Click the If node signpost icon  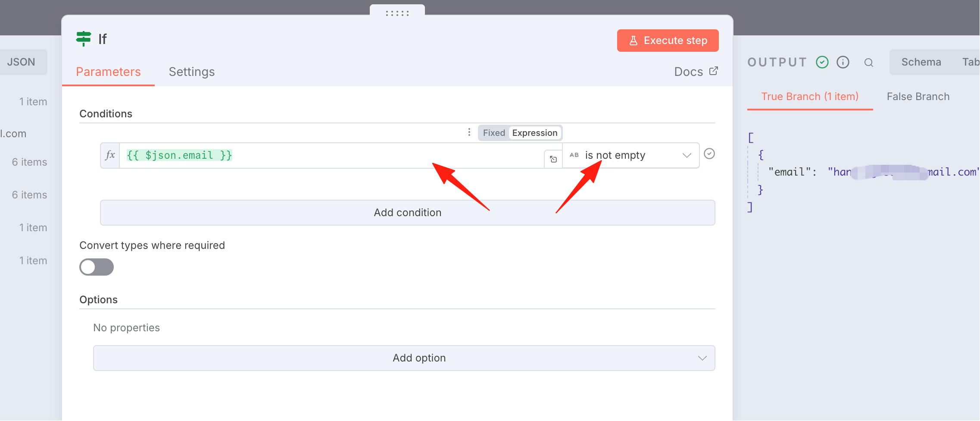click(84, 39)
